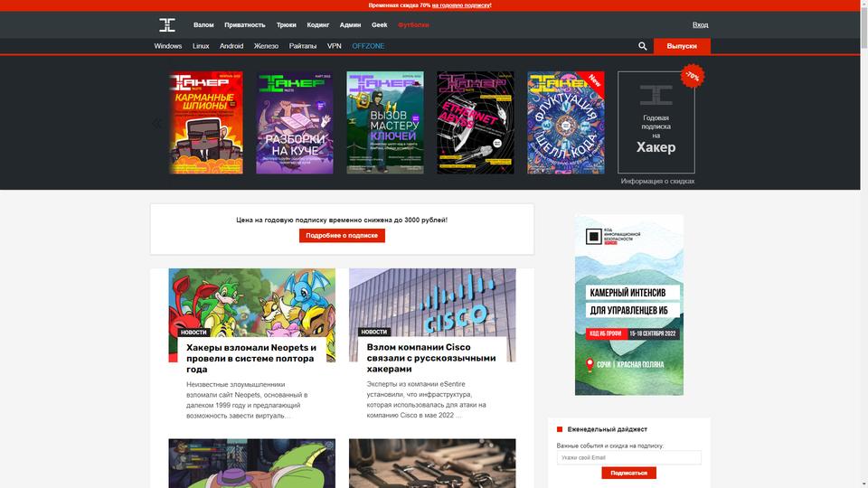This screenshot has width=868, height=488.
Task: Open headline 'Взлом компании Cisco связали'
Action: click(x=430, y=358)
